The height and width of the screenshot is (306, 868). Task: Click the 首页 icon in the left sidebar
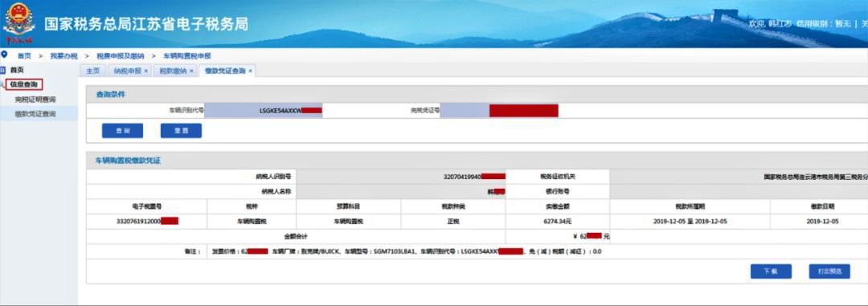click(x=2, y=70)
